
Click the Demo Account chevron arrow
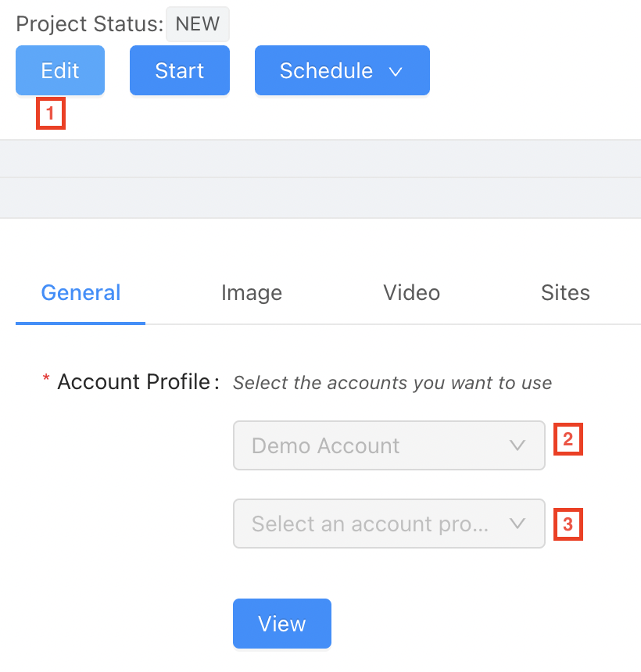point(517,445)
